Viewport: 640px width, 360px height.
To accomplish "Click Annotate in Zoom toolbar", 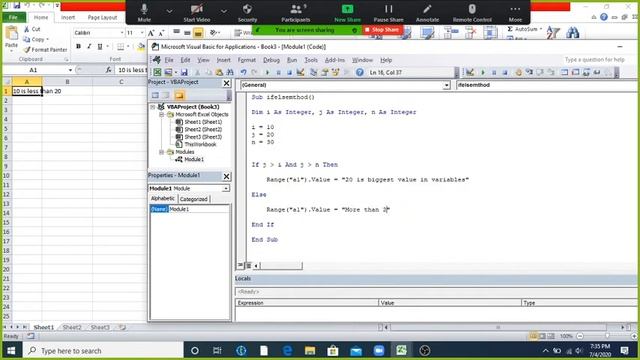I will coord(427,13).
